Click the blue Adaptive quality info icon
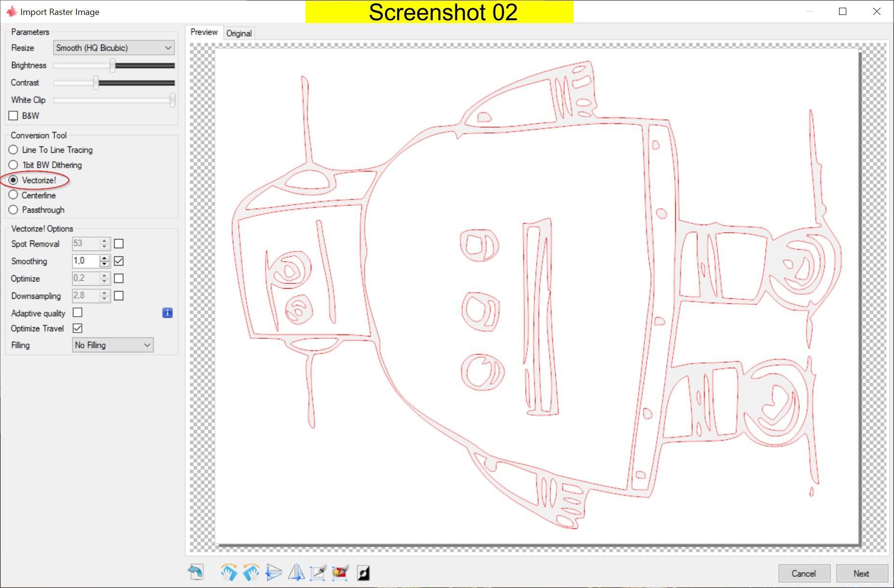Viewport: 894px width, 588px height. [167, 313]
